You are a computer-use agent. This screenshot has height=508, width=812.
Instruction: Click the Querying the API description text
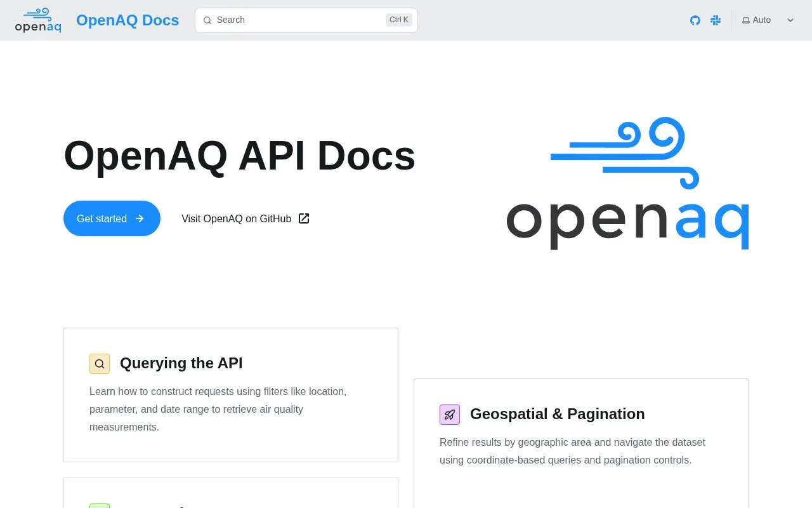pyautogui.click(x=218, y=410)
